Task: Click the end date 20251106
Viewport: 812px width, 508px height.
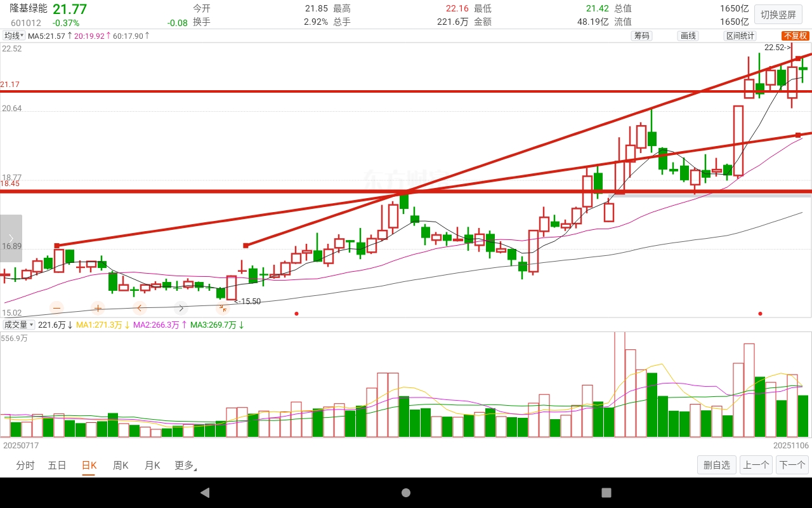Action: [x=791, y=446]
